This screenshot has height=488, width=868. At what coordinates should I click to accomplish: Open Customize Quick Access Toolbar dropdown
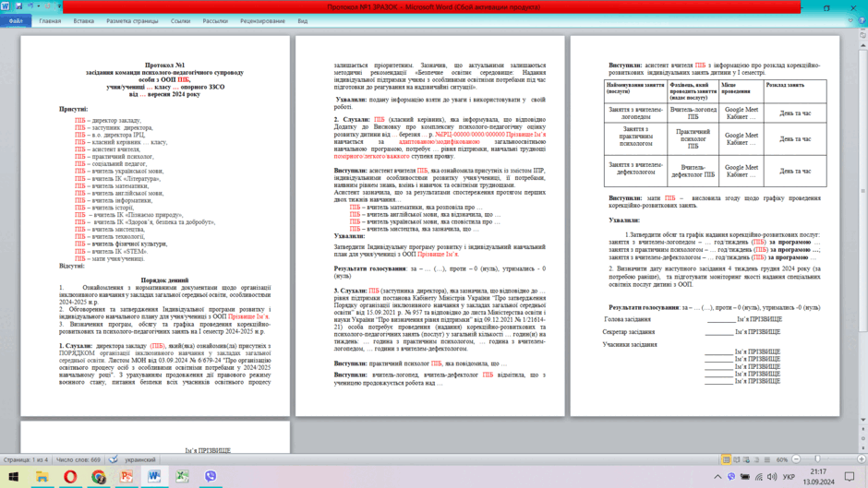pos(59,6)
